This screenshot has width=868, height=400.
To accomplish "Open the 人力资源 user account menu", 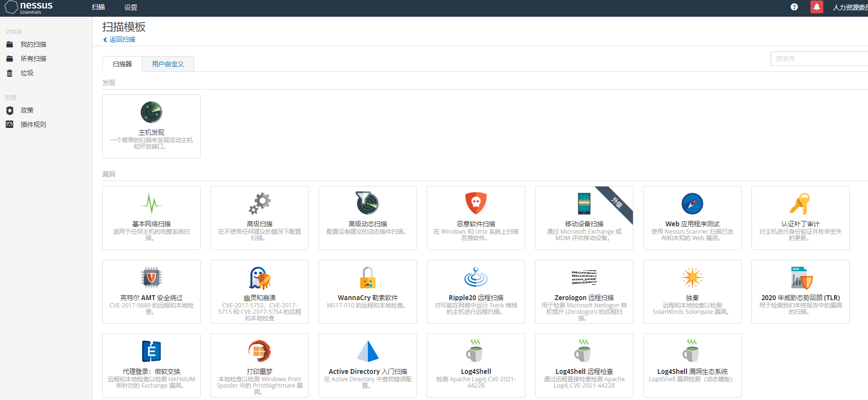I will [850, 7].
